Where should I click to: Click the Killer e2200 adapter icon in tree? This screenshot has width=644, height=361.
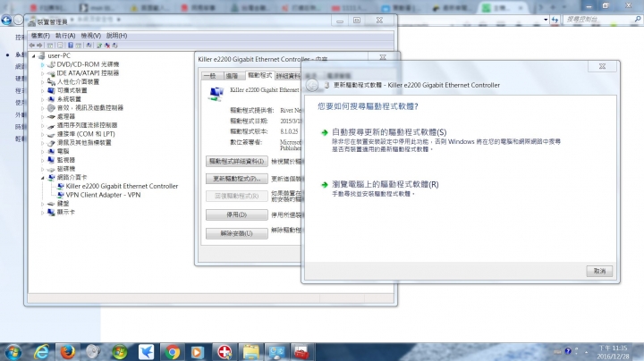pyautogui.click(x=61, y=186)
